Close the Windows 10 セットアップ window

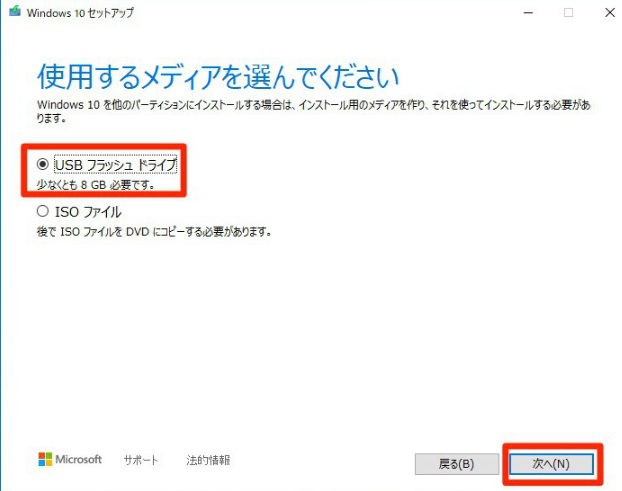(610, 13)
